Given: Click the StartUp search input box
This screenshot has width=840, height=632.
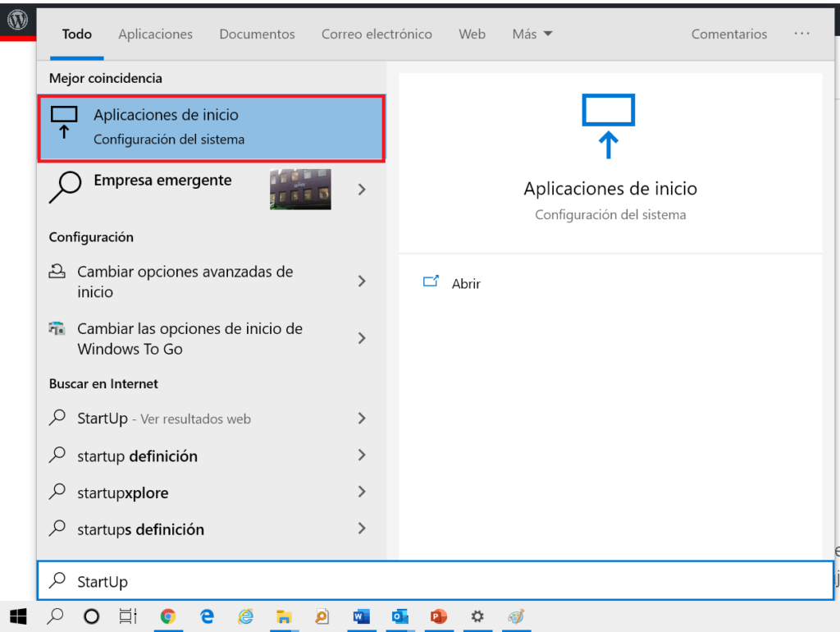Looking at the screenshot, I should pos(435,582).
